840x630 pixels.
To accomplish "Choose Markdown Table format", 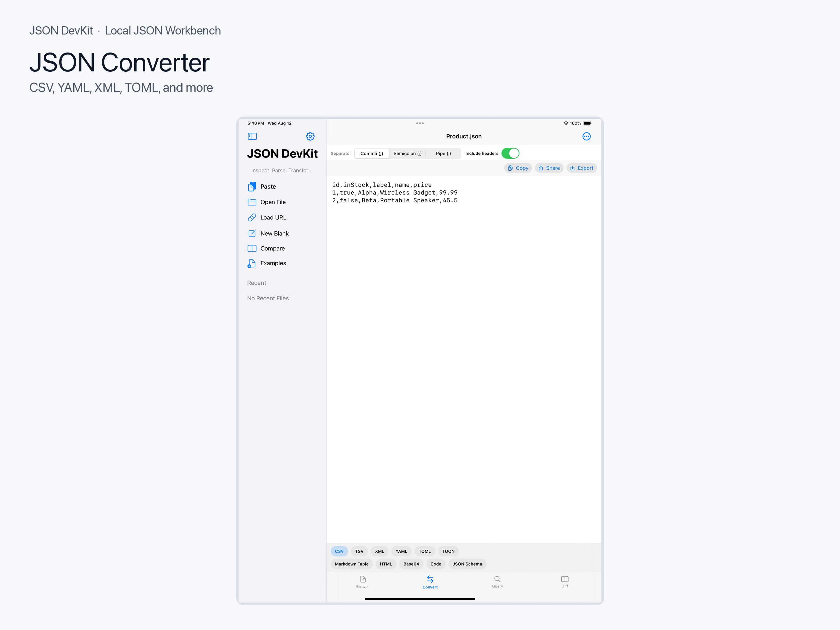I will coord(352,564).
